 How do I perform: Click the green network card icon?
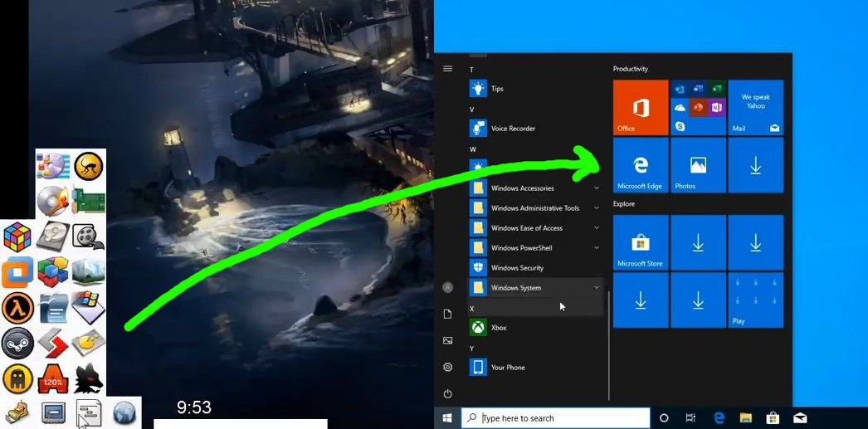pos(89,202)
